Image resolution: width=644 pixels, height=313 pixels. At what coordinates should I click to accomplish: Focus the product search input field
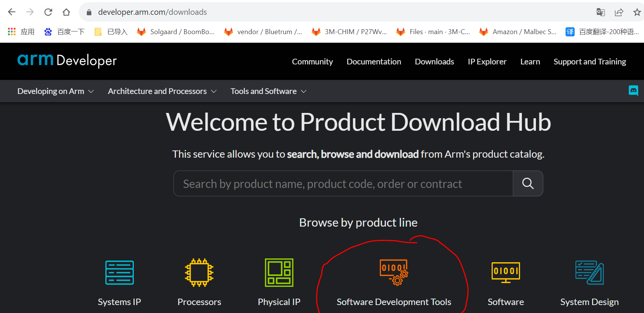[x=343, y=183]
